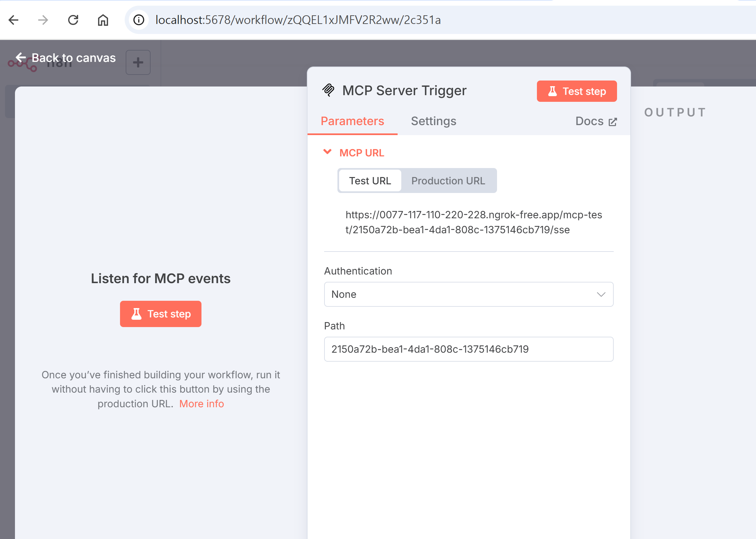Screen dimensions: 756x539
Task: Click the plus add button near logo
Action: (x=138, y=62)
